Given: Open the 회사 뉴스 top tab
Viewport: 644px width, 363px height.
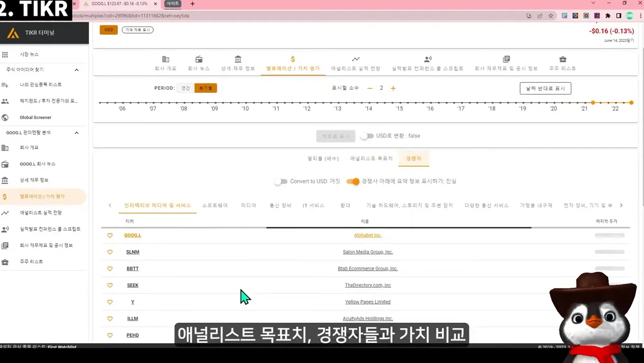Looking at the screenshot, I should (199, 64).
